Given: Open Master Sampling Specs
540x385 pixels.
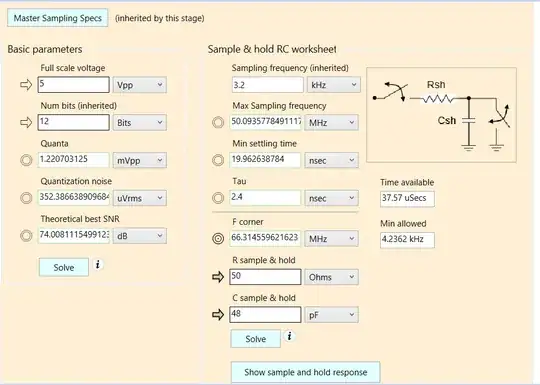Looking at the screenshot, I should [x=58, y=18].
